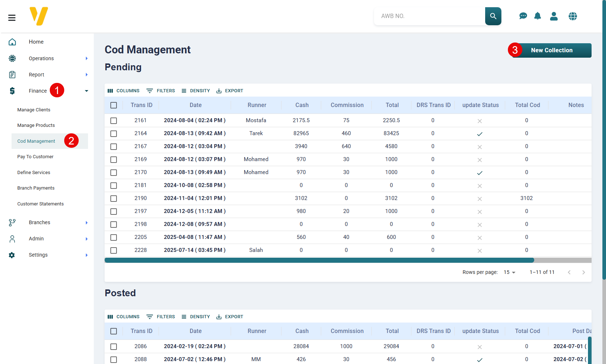Open the hamburger menu icon
This screenshot has width=606, height=364.
(12, 18)
